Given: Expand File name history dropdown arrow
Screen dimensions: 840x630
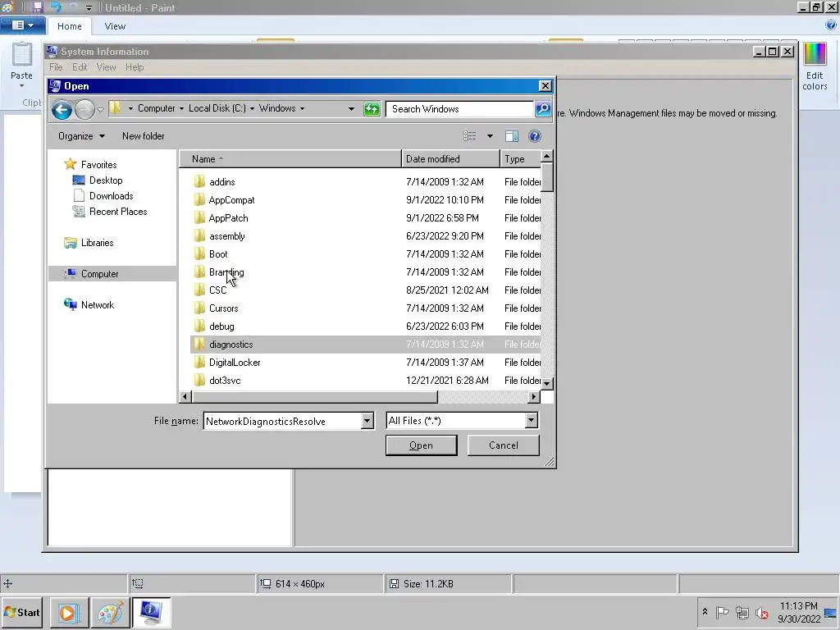Looking at the screenshot, I should (367, 421).
